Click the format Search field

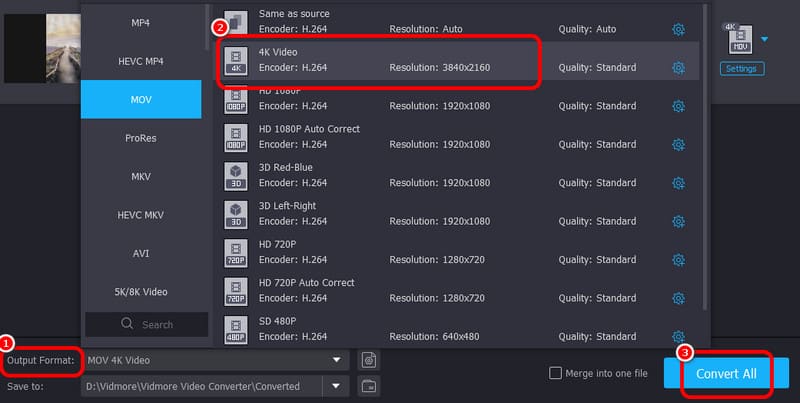pyautogui.click(x=147, y=324)
